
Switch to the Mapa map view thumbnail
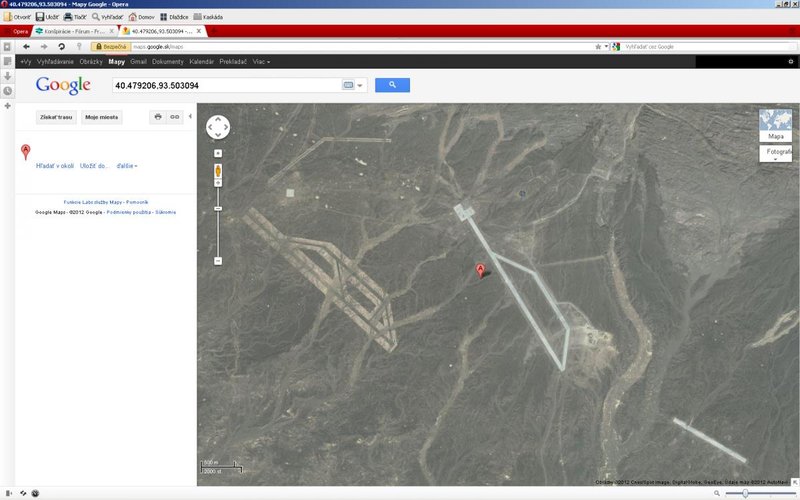[x=775, y=125]
